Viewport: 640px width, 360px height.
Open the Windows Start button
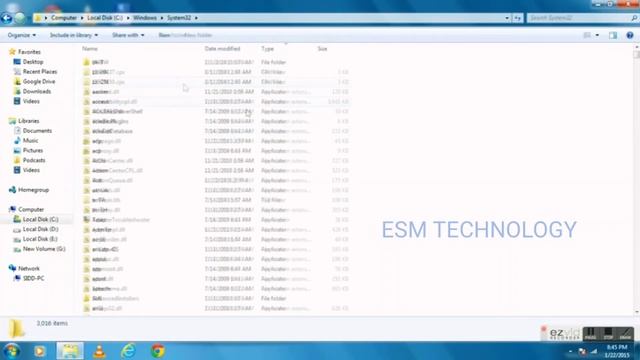(11, 351)
